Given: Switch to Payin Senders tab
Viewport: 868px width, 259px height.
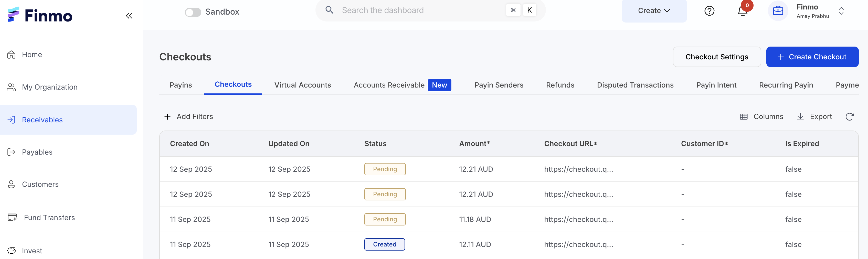Looking at the screenshot, I should click(499, 85).
